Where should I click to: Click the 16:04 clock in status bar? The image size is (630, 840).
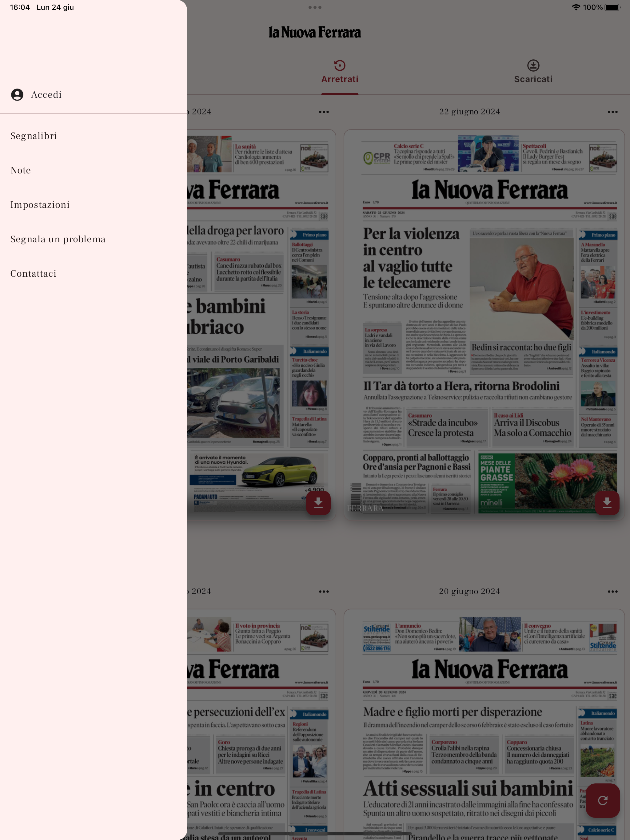[x=20, y=7]
